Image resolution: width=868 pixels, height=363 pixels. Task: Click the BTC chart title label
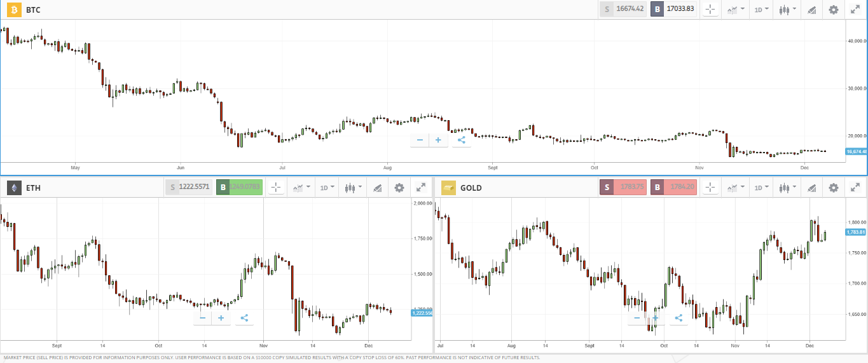pos(33,10)
